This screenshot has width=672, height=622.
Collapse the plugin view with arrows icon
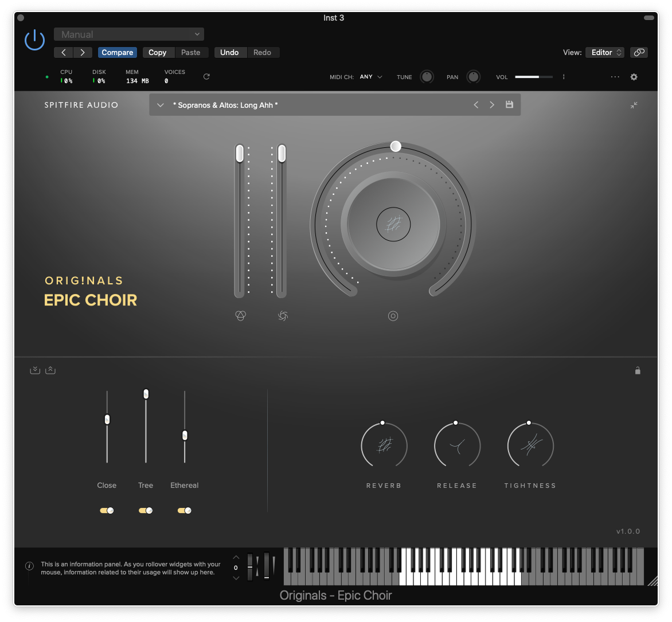coord(634,105)
